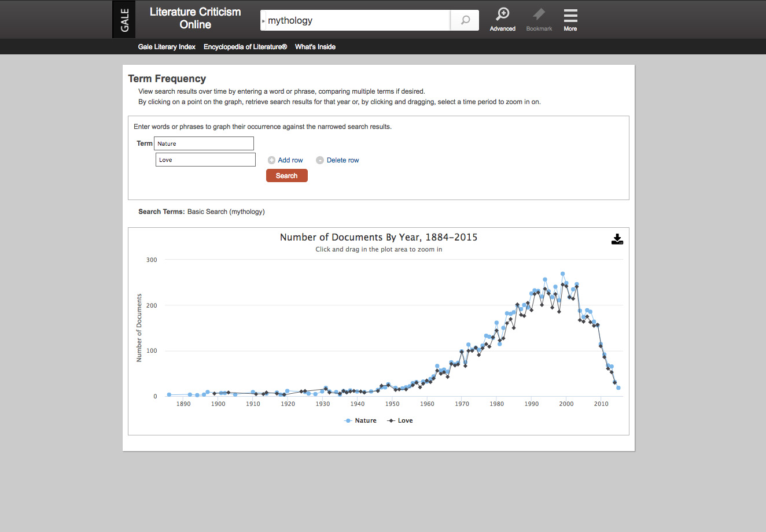
Task: Select the Nature peak data point near 2000
Action: point(562,274)
